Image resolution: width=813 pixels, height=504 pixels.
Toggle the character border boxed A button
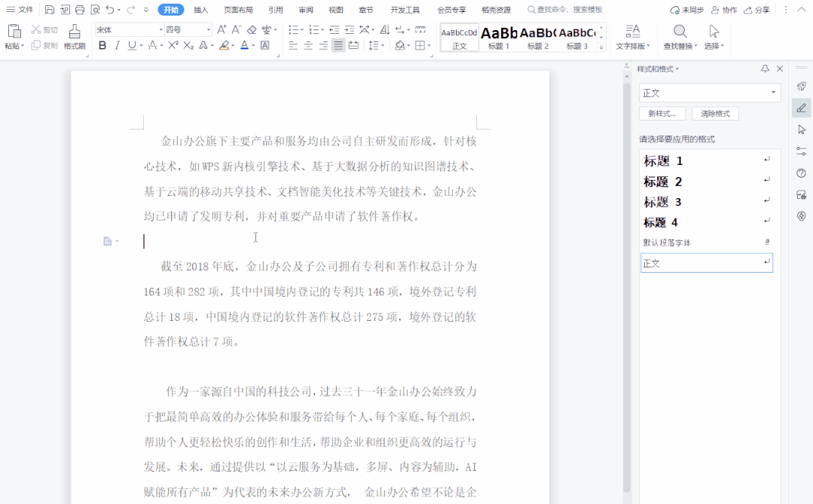(265, 46)
